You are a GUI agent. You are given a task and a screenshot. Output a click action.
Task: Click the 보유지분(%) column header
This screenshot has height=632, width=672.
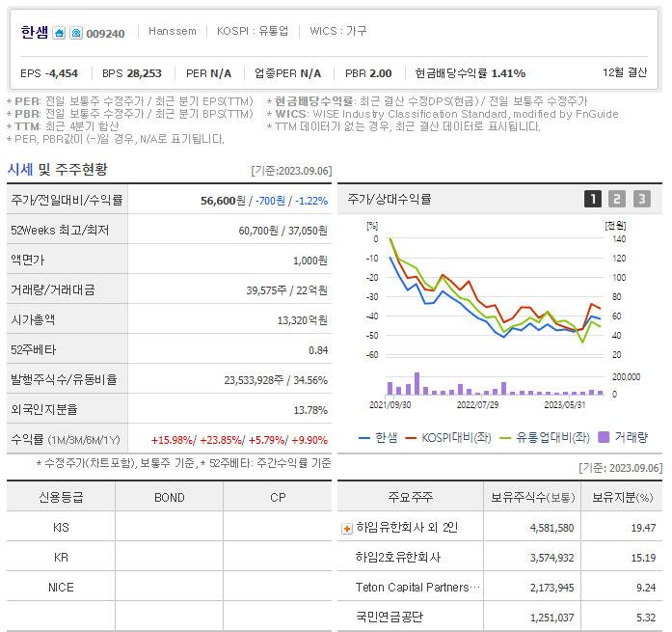(622, 497)
